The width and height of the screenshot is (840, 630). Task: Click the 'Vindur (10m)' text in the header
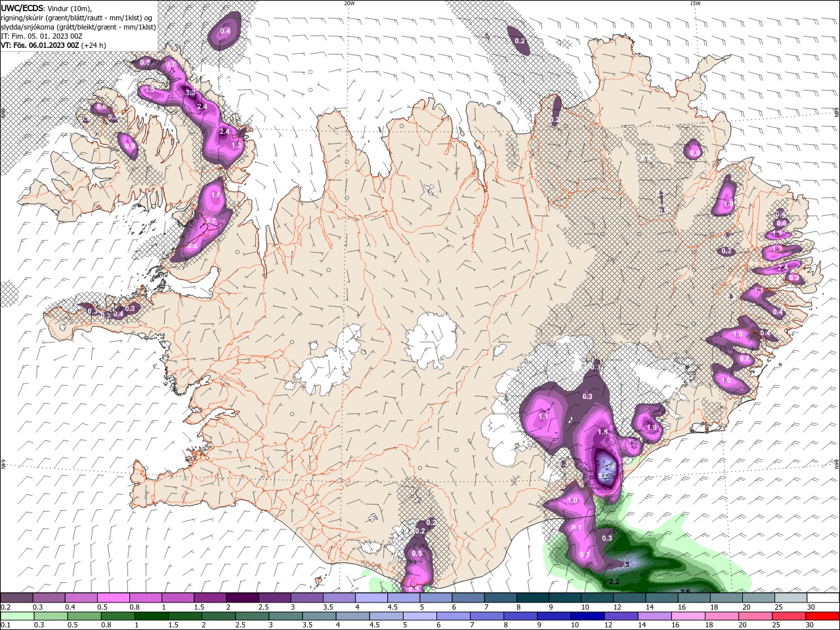(x=70, y=8)
